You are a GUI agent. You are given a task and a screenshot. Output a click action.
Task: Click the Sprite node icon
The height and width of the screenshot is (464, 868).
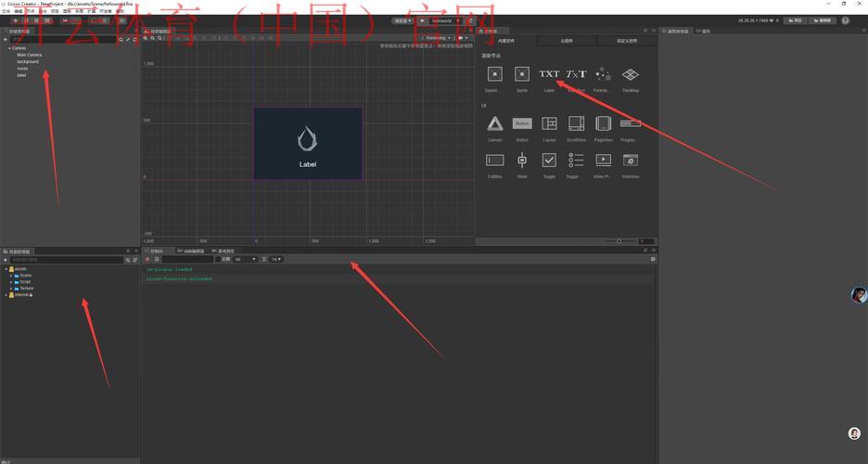tap(522, 74)
